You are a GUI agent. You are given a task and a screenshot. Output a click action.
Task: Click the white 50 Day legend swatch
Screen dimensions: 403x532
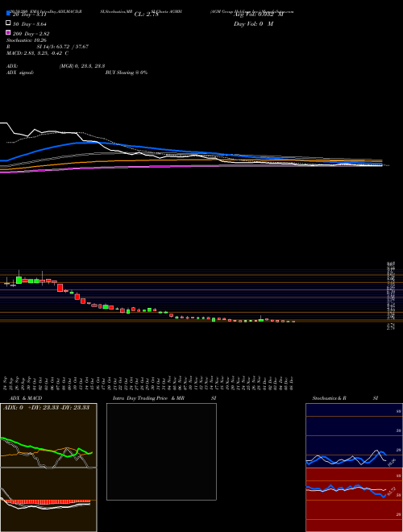pyautogui.click(x=8, y=23)
